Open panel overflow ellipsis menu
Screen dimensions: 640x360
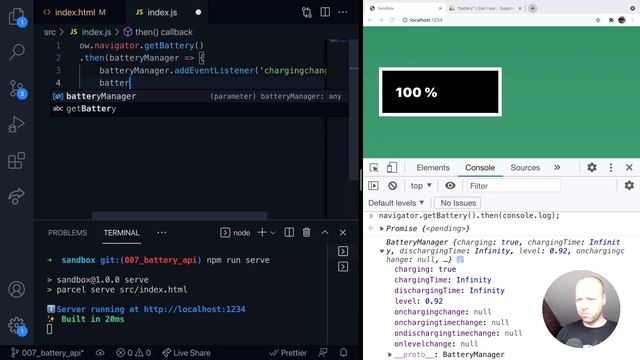pos(162,233)
